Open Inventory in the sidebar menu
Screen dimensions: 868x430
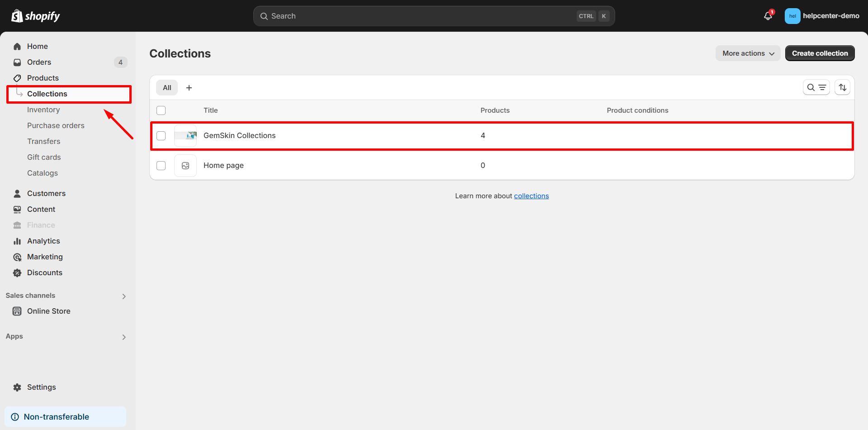43,110
